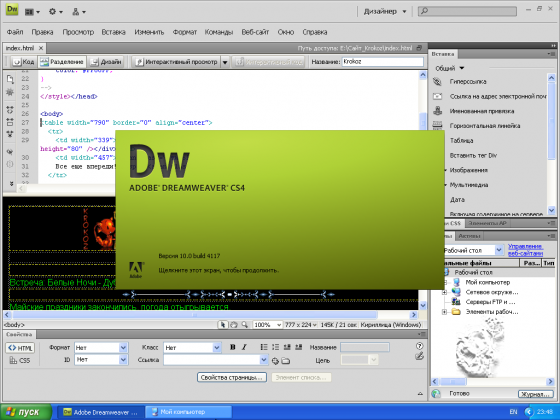Click the Гиперссылка insert icon
560x420 pixels.
[x=438, y=81]
